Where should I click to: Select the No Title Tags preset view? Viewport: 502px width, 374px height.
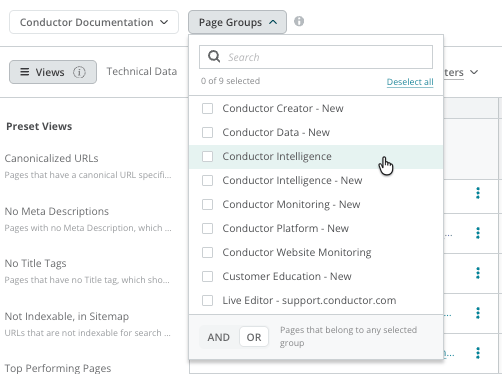click(x=88, y=271)
